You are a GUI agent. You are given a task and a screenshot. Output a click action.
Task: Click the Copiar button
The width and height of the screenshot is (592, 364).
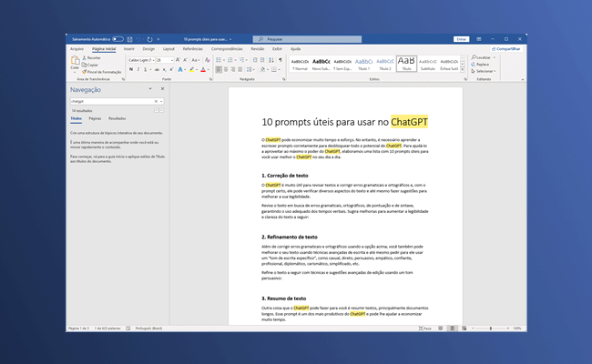pyautogui.click(x=90, y=65)
